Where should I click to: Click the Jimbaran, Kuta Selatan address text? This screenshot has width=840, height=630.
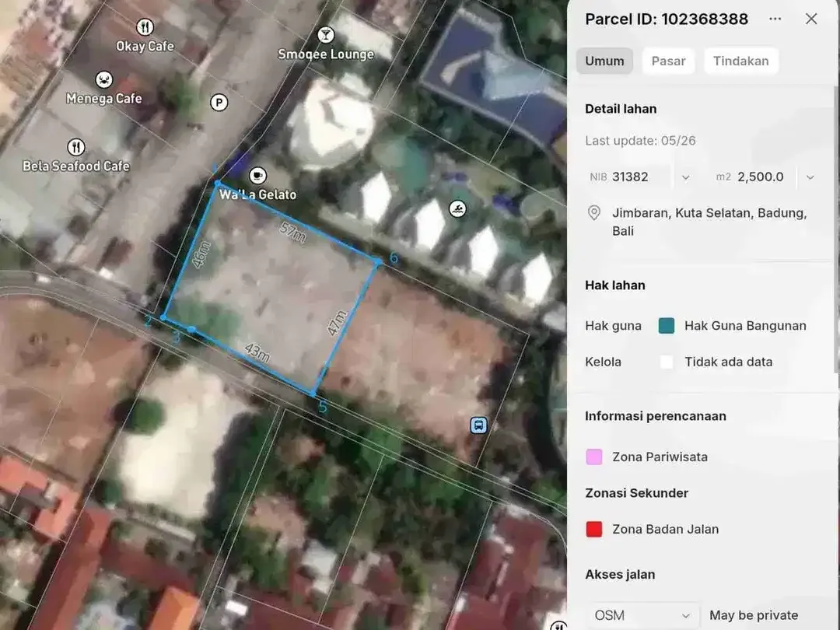coord(709,222)
